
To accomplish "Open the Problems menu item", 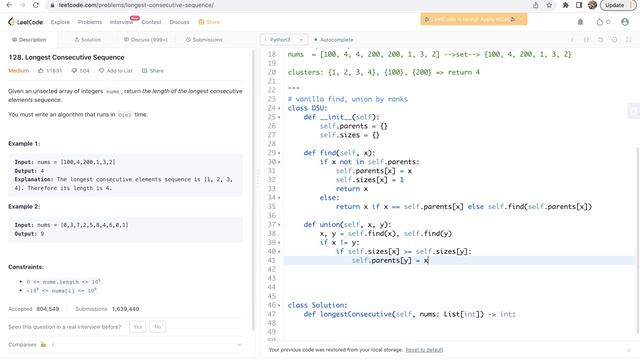I will (90, 22).
